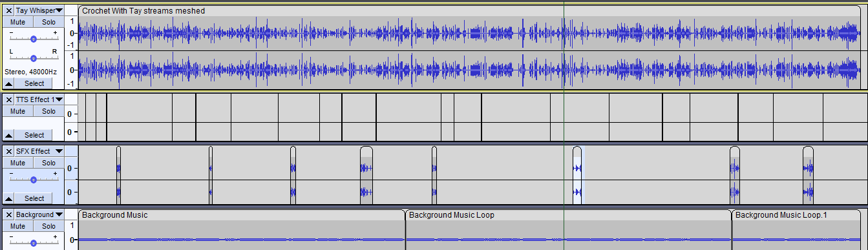868x250 pixels.
Task: Mute the Background track
Action: tap(18, 226)
